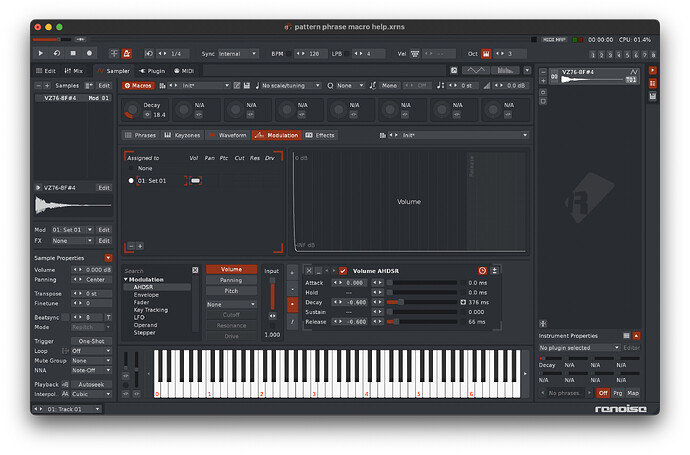Screen dimensions: 690x455
Task: Show the scopes waveform view button
Action: coord(476,70)
